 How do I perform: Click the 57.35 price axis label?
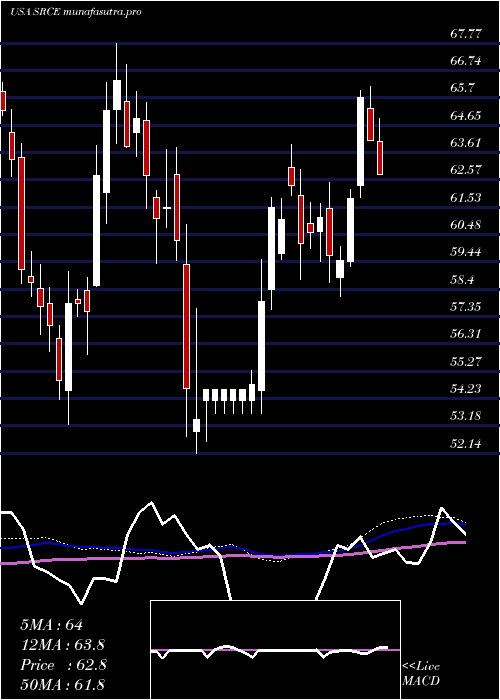point(466,307)
